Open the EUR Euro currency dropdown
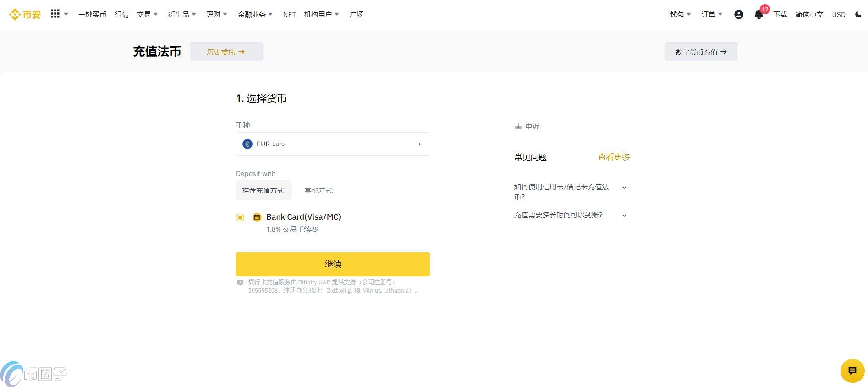The height and width of the screenshot is (387, 868). tap(333, 144)
